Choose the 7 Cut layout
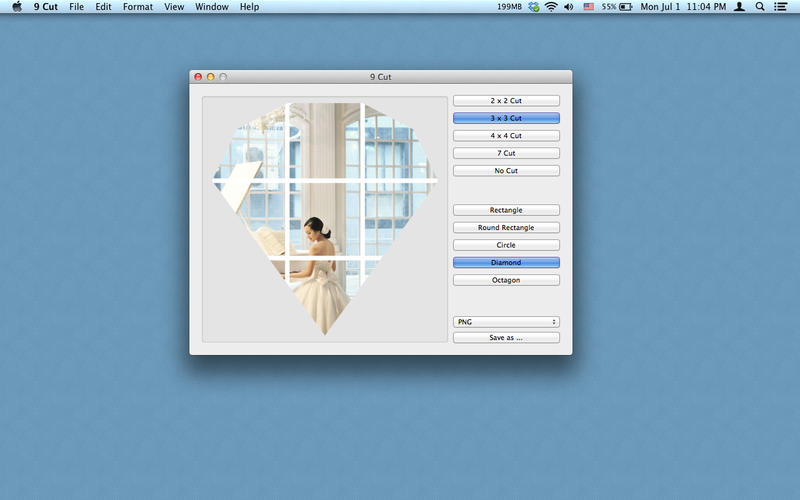This screenshot has height=500, width=800. click(506, 153)
